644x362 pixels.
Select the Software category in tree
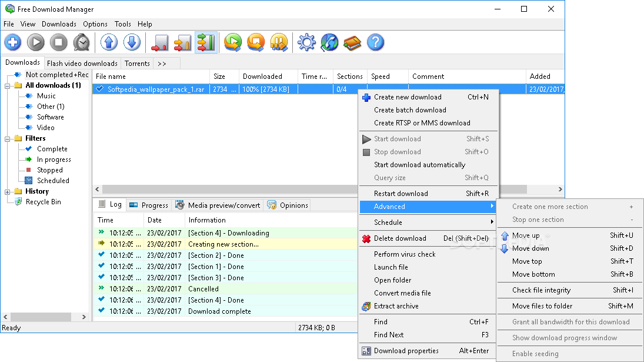[x=51, y=117]
